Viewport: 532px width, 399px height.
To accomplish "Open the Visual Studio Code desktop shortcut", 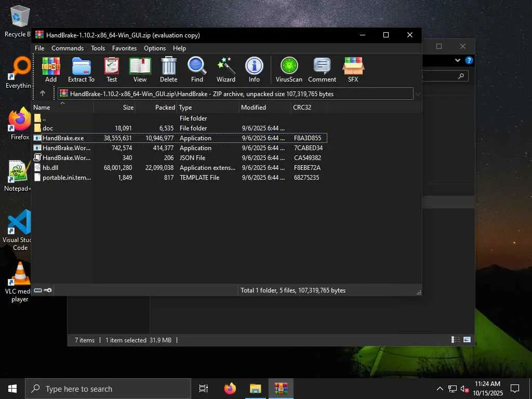I will click(x=18, y=230).
